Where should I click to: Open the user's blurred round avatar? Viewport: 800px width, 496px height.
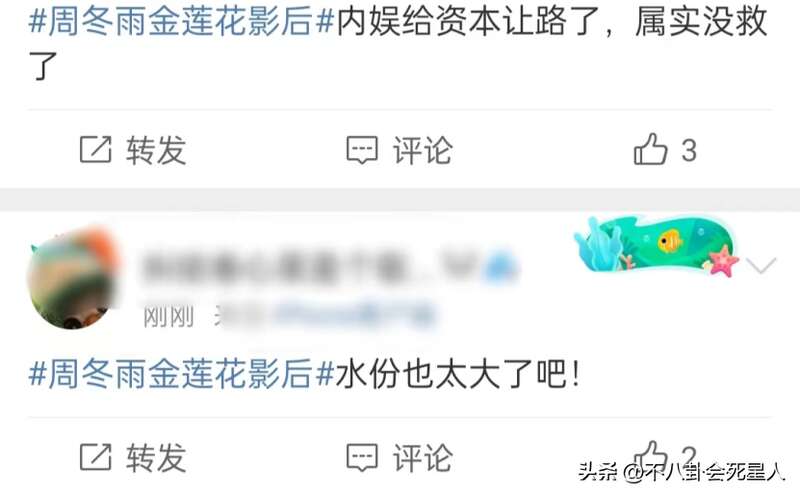[73, 278]
